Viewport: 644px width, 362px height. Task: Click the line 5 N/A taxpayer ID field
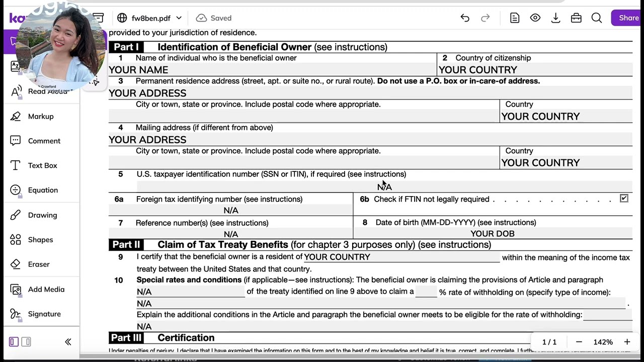pos(384,187)
